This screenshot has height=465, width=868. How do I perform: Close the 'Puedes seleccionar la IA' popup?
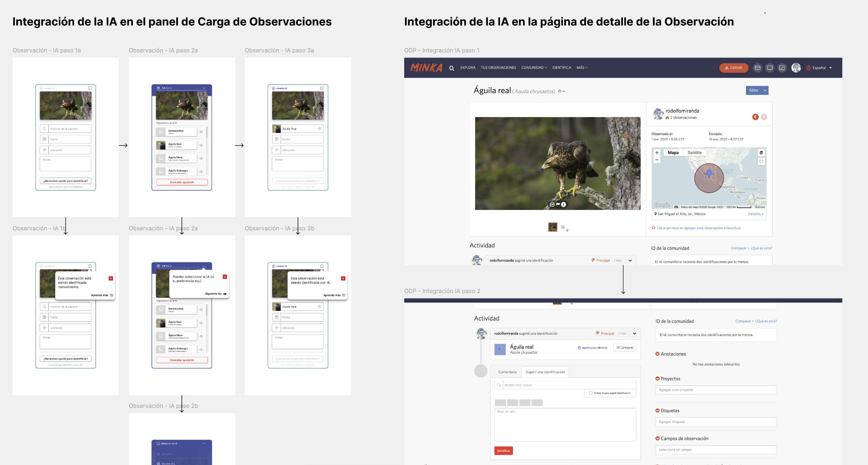(x=225, y=276)
